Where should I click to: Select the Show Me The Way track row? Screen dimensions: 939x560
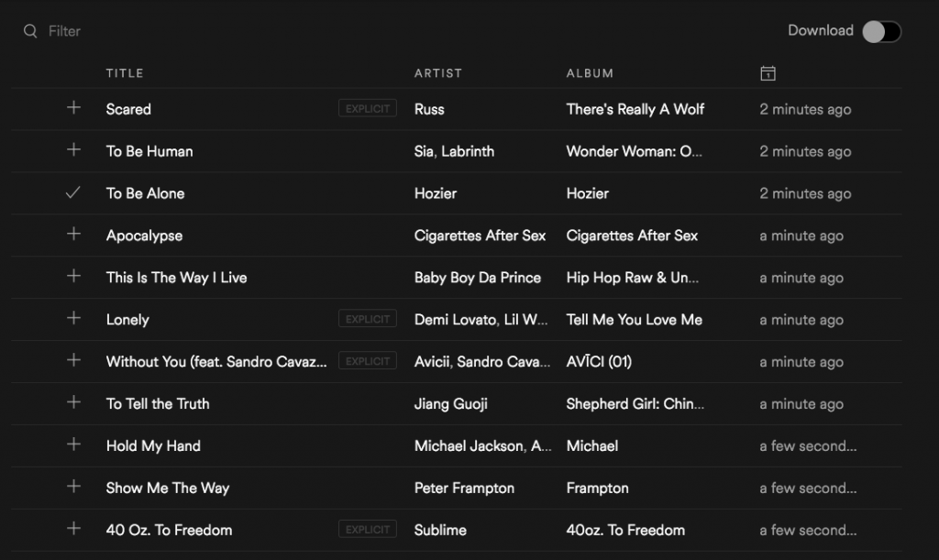click(457, 489)
